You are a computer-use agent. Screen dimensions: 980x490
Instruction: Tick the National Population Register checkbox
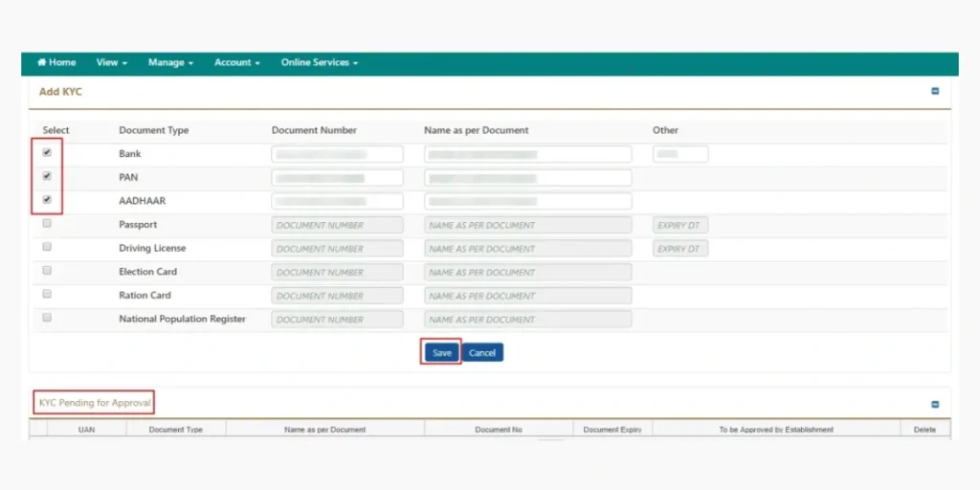[47, 318]
